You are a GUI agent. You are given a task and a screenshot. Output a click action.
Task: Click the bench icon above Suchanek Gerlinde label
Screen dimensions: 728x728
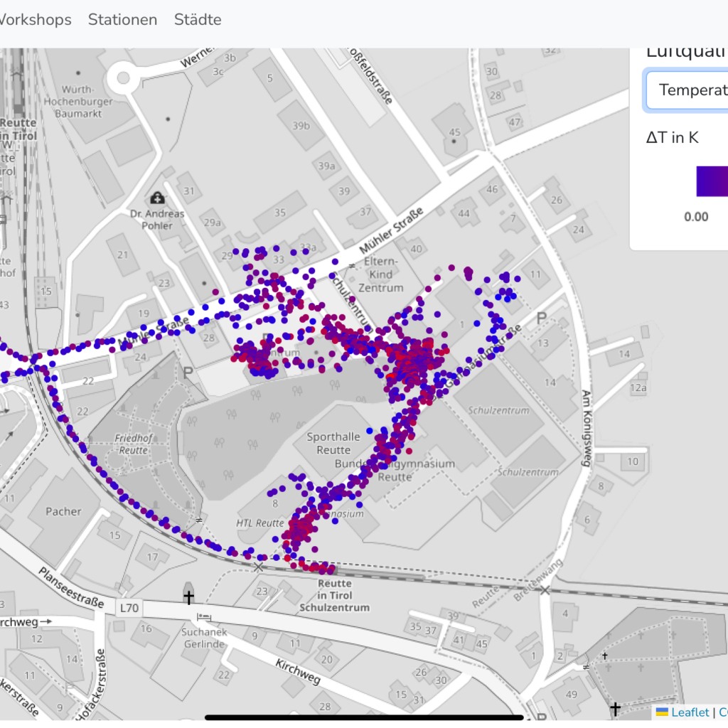tap(204, 616)
